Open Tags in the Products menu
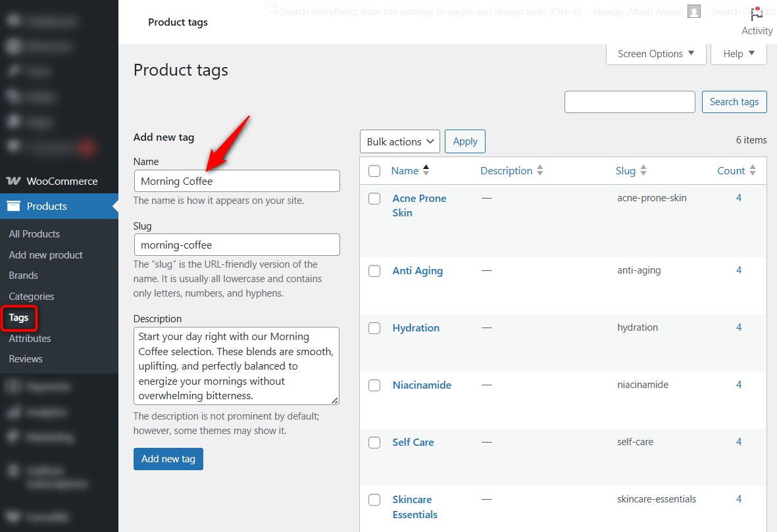777x532 pixels. [x=18, y=318]
